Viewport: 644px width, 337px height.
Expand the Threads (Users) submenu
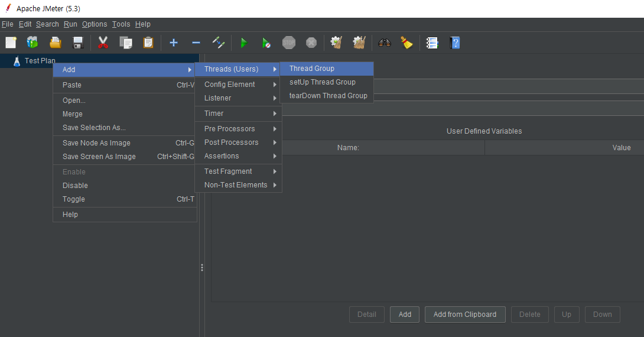(x=238, y=69)
